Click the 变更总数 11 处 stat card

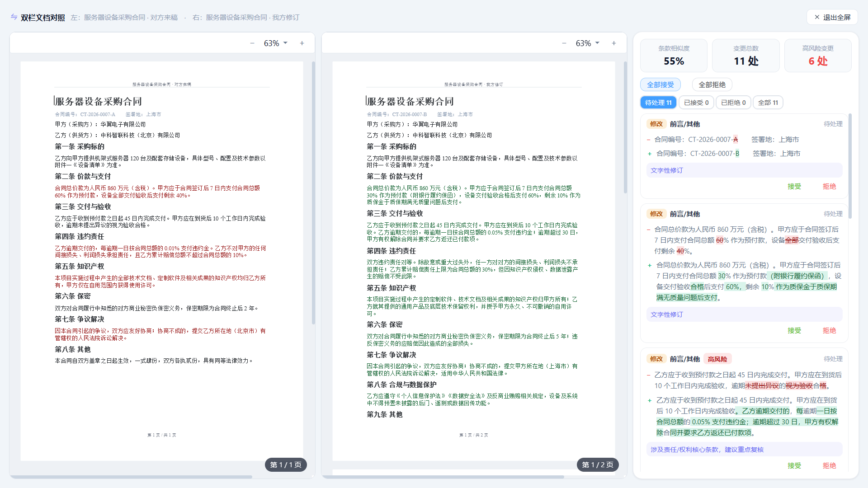[746, 56]
